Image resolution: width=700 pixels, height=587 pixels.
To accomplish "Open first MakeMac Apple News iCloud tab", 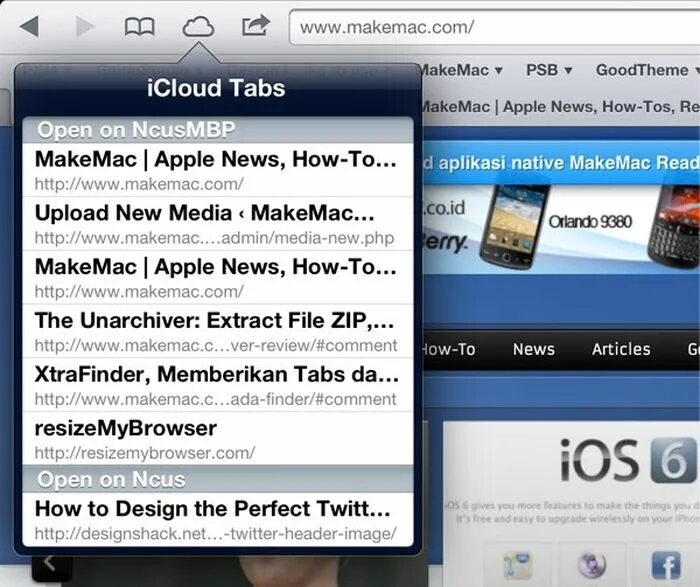I will coord(218,170).
